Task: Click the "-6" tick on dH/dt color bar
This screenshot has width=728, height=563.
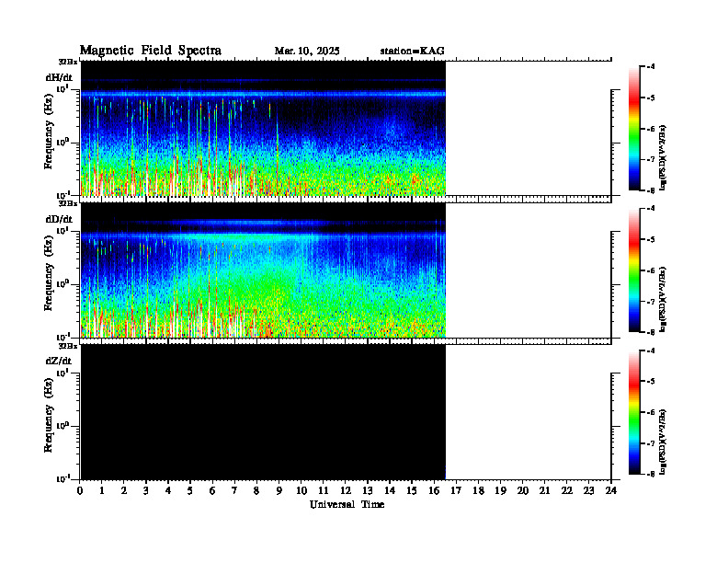Action: tap(651, 129)
